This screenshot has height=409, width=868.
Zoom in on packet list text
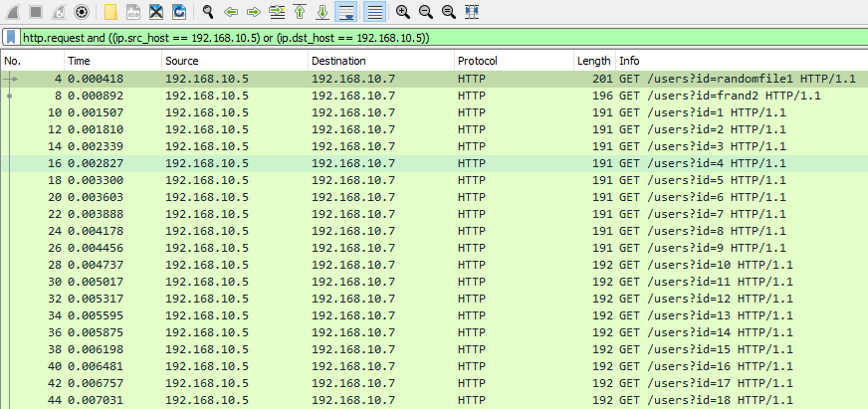tap(402, 12)
